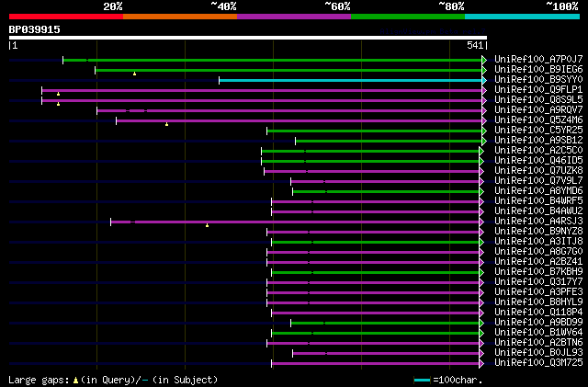Click the Large gaps legend text

39,380
